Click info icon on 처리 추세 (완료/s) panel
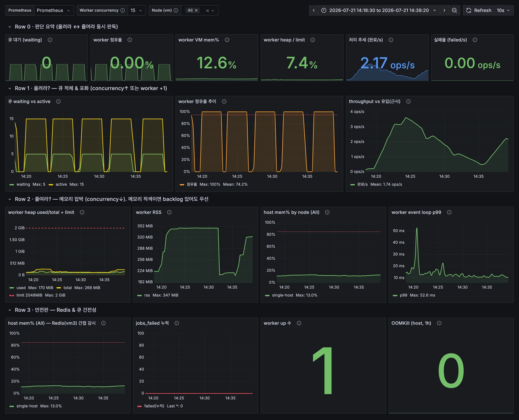Image resolution: width=519 pixels, height=420 pixels. (391, 40)
